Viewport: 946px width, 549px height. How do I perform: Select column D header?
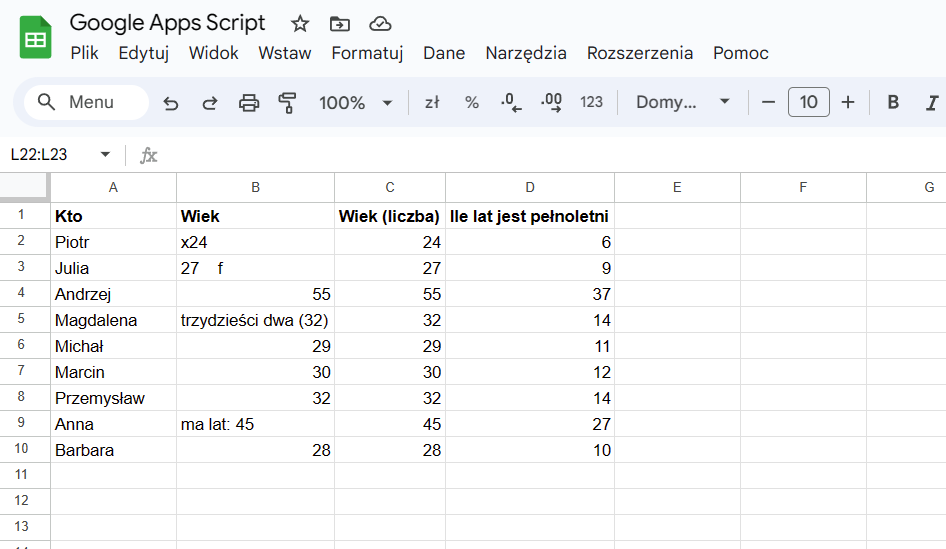click(530, 188)
